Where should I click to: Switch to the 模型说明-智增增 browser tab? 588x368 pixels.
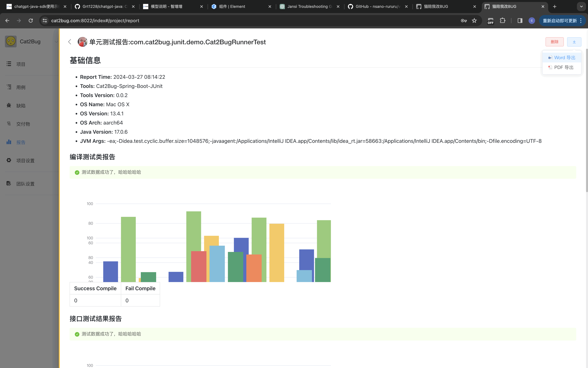pyautogui.click(x=172, y=6)
